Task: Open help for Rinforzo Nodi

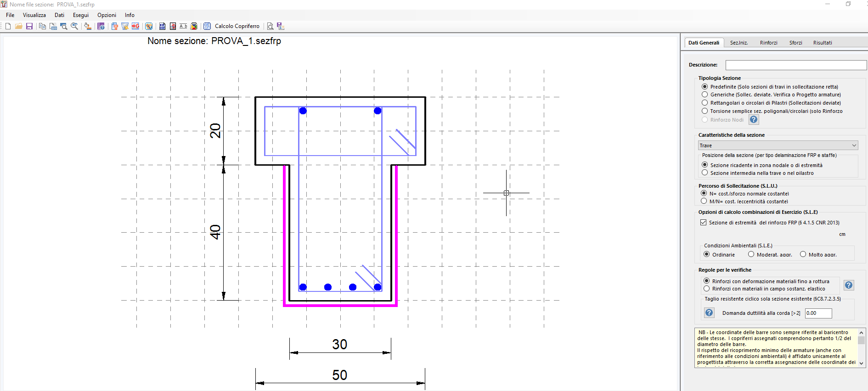Action: 754,120
